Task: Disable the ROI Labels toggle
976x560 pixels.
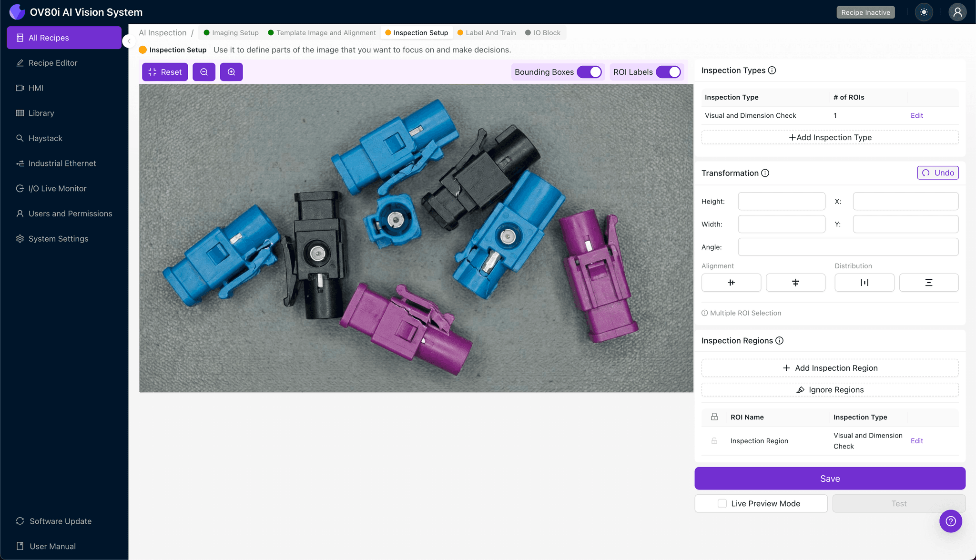Action: point(668,72)
